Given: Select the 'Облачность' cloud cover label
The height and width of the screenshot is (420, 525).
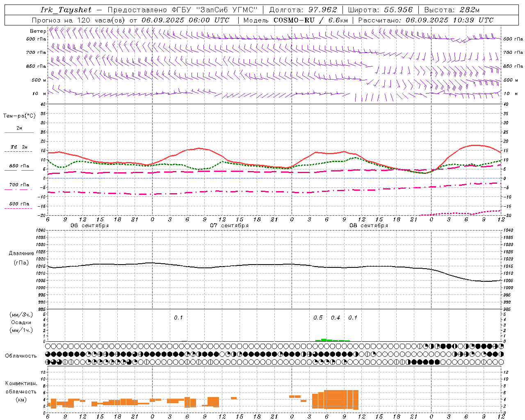Looking at the screenshot, I should (x=21, y=356).
